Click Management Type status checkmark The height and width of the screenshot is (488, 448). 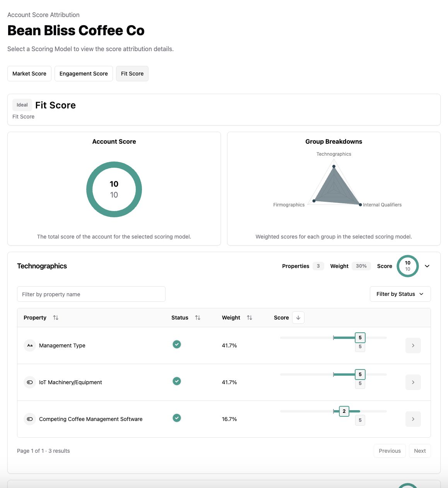point(177,344)
